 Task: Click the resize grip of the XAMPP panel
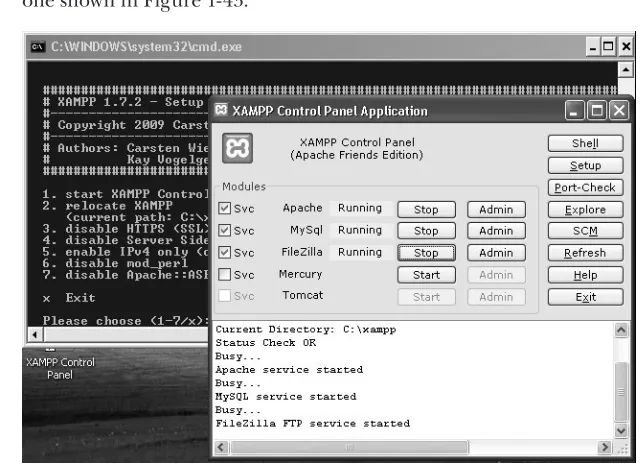click(x=623, y=449)
